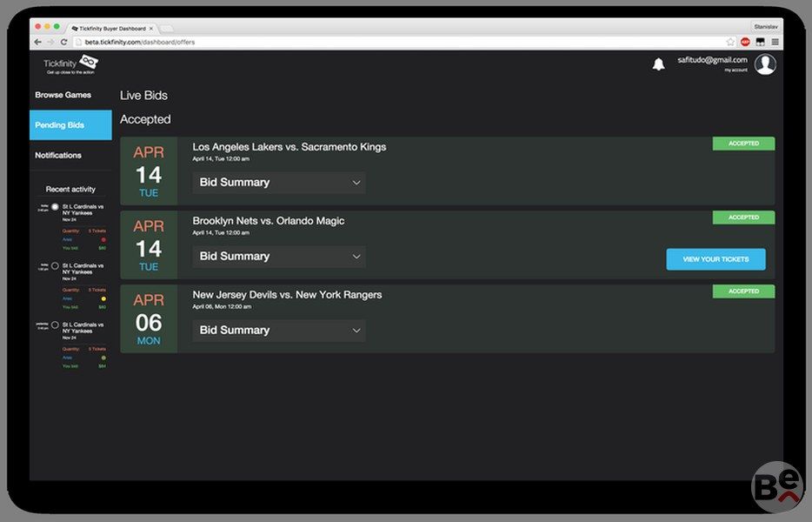812x522 pixels.
Task: Select Pending Bids in the sidebar
Action: (x=70, y=125)
